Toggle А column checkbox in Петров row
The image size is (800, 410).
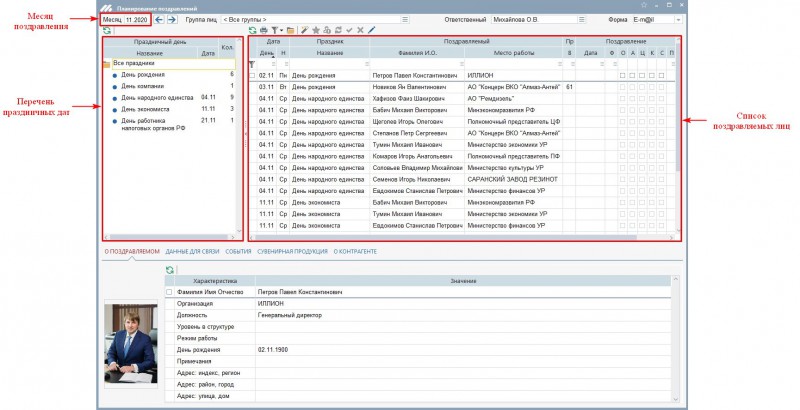[632, 75]
